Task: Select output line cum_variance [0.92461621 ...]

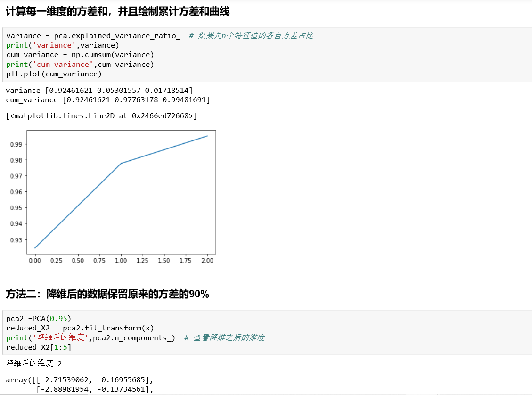Action: click(108, 100)
